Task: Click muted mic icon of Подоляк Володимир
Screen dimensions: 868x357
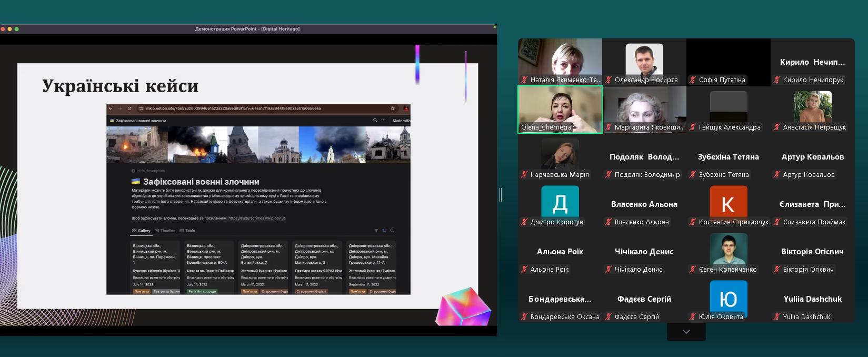Action: pyautogui.click(x=608, y=175)
